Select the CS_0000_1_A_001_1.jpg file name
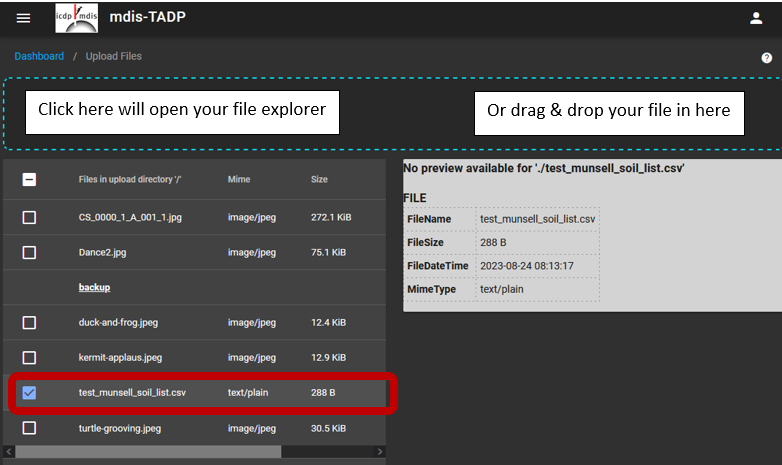Viewport: 782px width, 465px height. (130, 218)
